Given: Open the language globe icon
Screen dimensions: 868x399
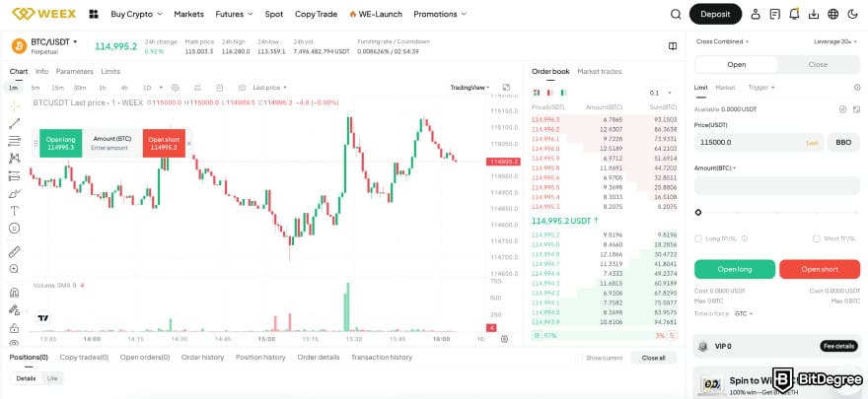Looking at the screenshot, I should (x=833, y=15).
